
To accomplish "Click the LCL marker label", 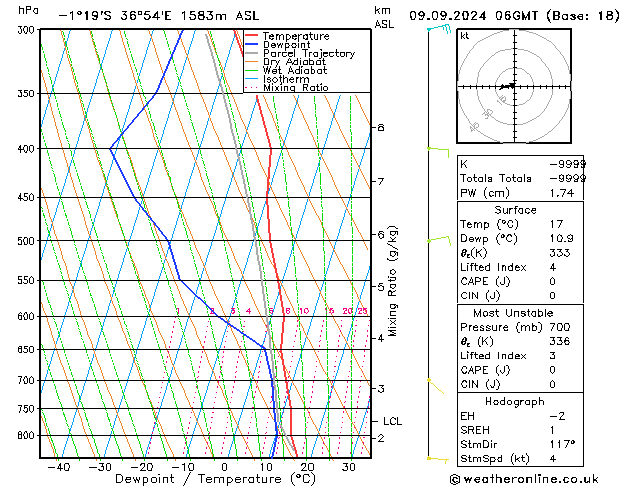I will (392, 421).
